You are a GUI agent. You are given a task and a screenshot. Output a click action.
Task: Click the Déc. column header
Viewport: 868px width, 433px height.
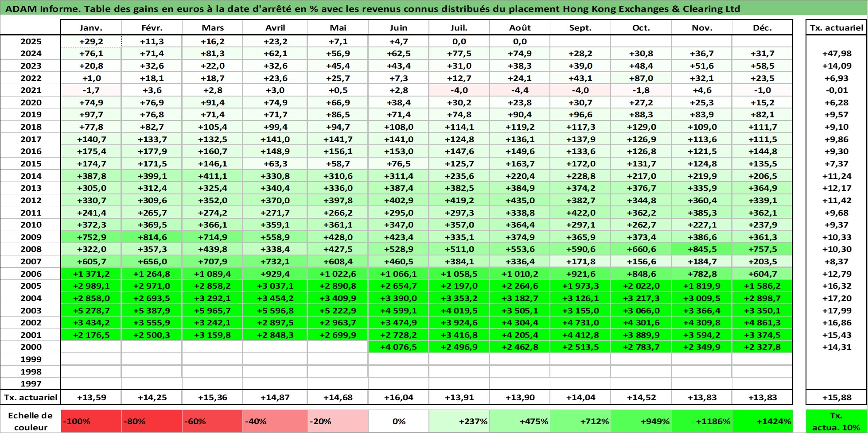(762, 27)
